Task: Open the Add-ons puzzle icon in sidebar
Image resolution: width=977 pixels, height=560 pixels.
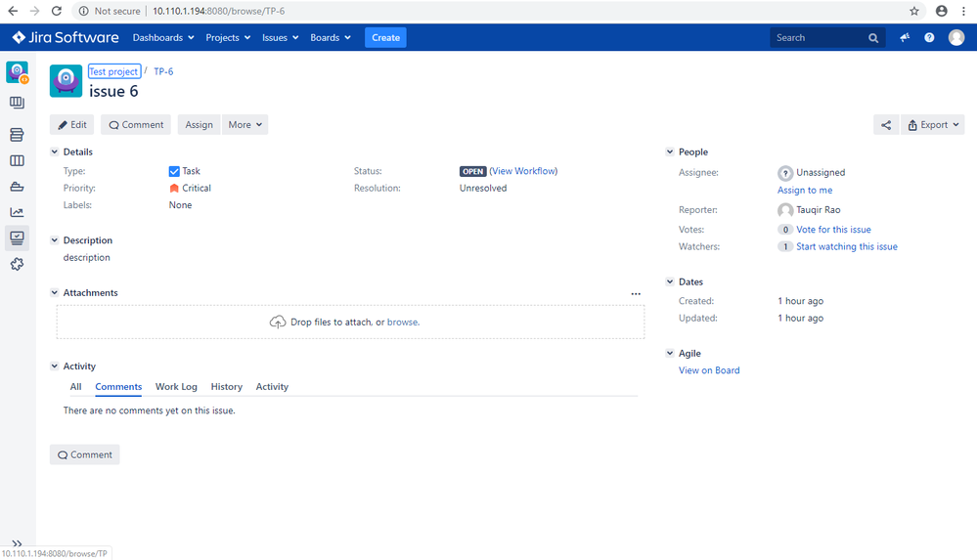Action: click(x=17, y=264)
